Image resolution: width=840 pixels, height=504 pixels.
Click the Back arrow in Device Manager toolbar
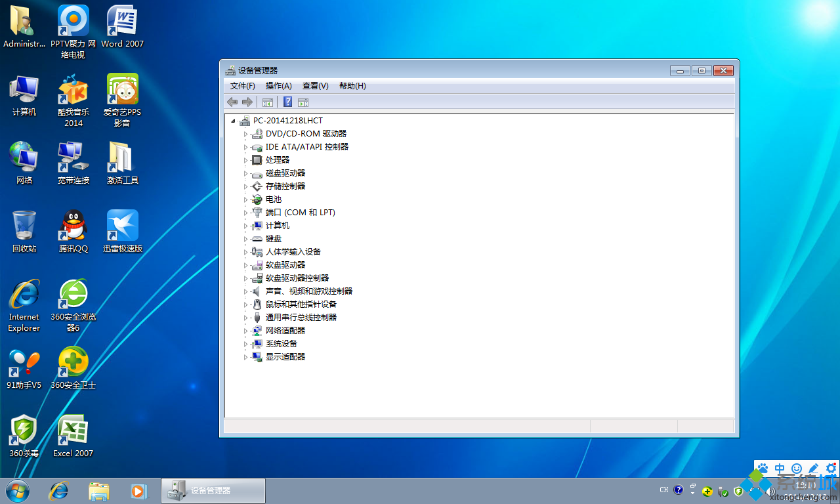(232, 102)
